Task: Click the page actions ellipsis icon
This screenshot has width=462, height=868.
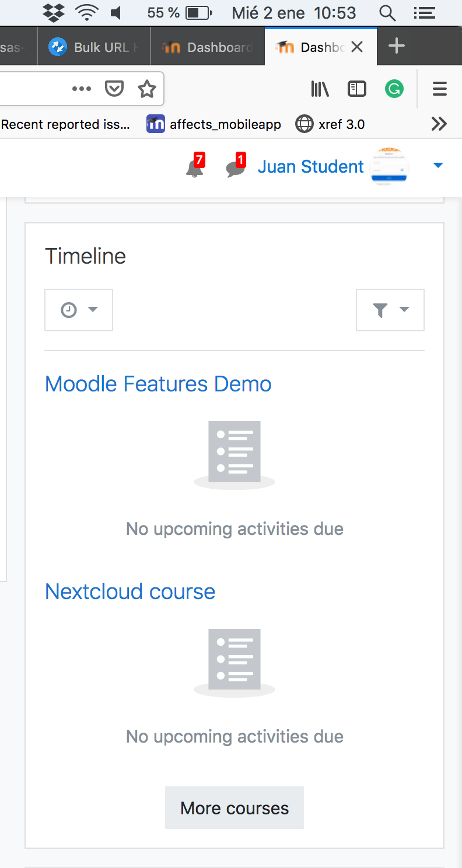Action: coord(82,89)
